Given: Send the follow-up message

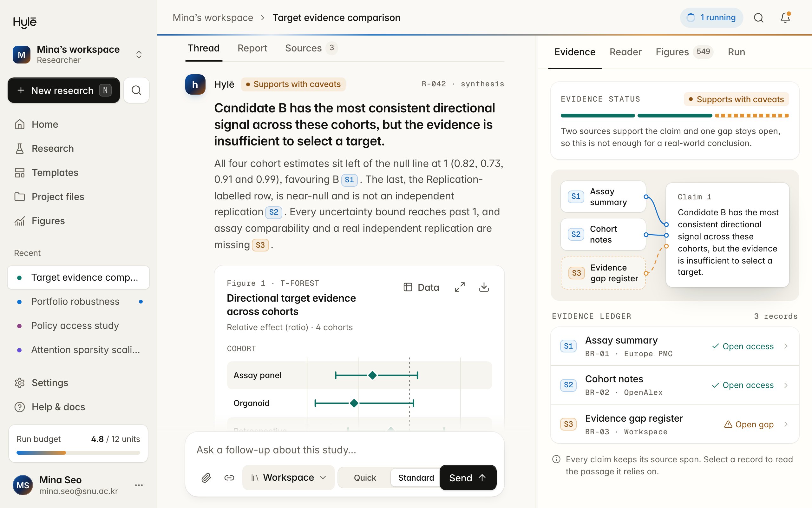Looking at the screenshot, I should click(468, 478).
